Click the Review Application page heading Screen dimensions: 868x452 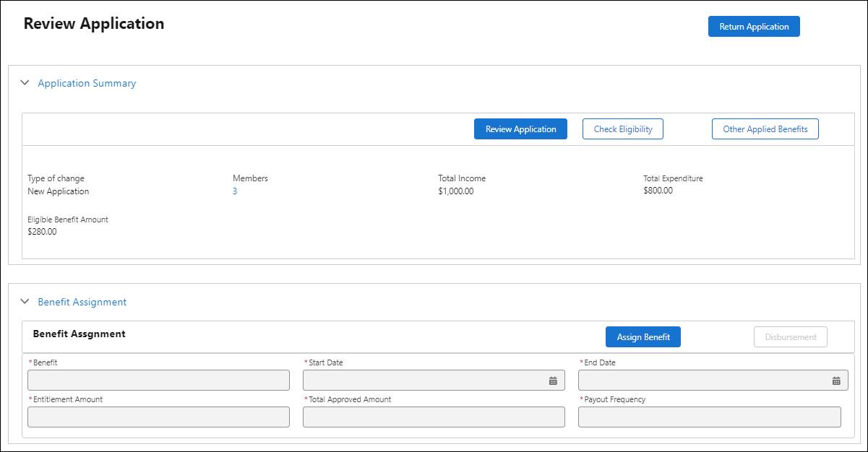coord(94,23)
